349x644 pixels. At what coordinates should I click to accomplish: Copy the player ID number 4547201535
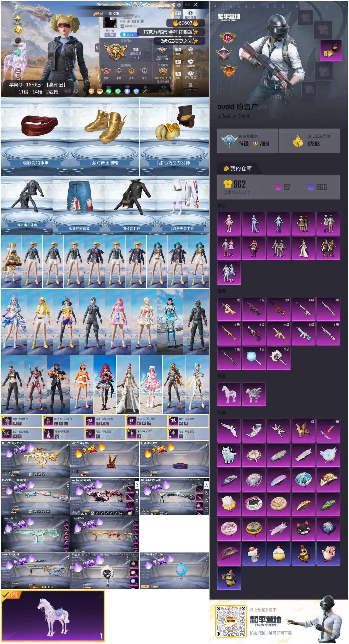point(142,22)
